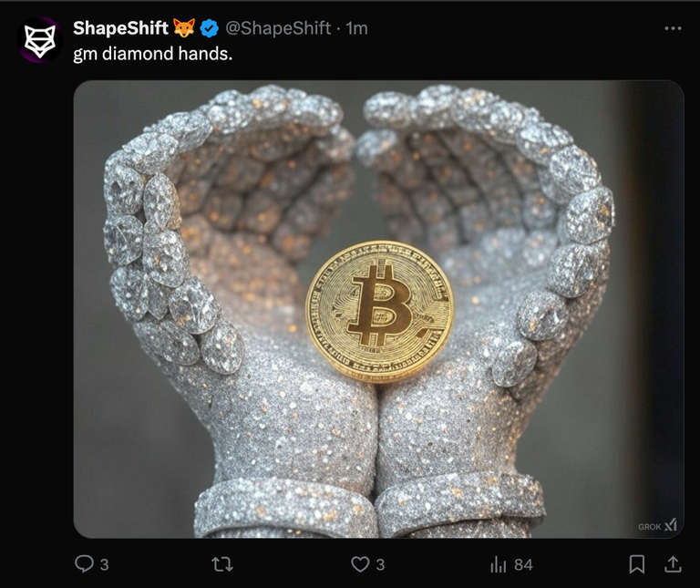Click the blue verified badge
This screenshot has width=700, height=588.
[209, 28]
